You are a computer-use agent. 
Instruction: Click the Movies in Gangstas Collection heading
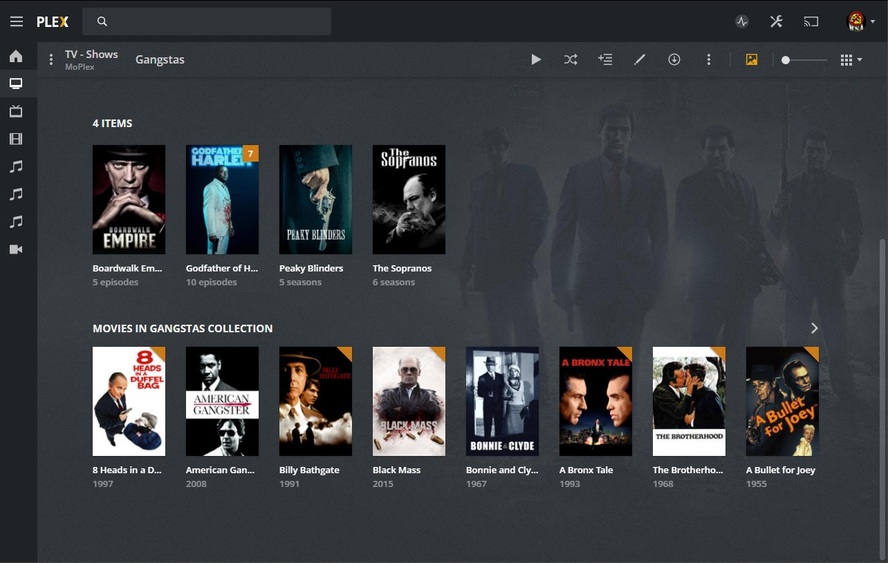(x=182, y=329)
